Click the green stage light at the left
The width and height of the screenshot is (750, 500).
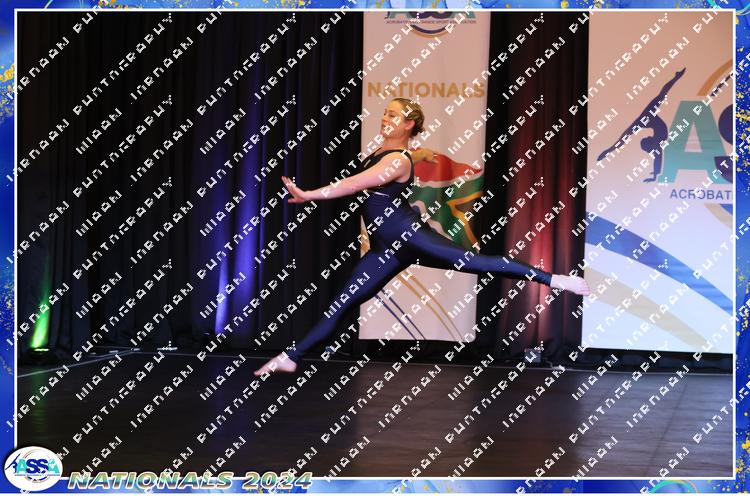(42, 323)
